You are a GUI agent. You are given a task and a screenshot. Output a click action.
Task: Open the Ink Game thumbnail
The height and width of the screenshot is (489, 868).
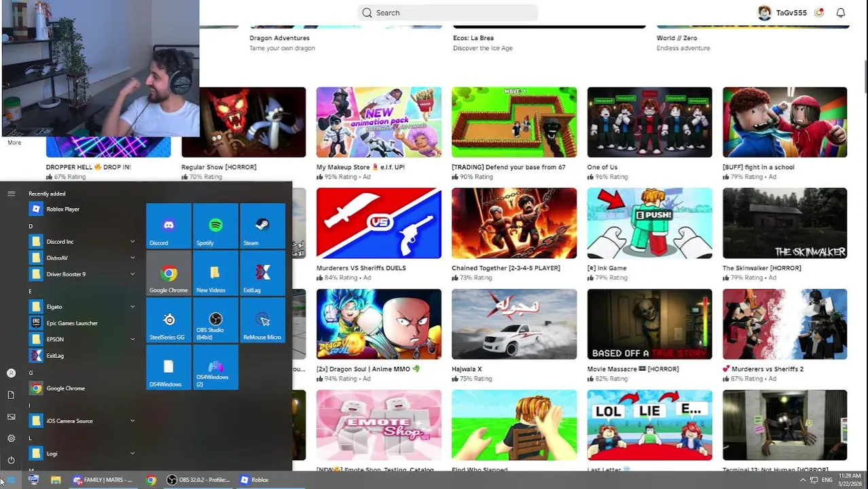[650, 223]
